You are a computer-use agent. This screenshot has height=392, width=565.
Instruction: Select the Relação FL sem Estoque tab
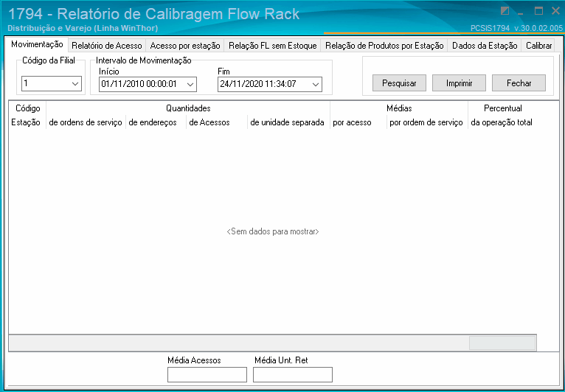tap(272, 46)
